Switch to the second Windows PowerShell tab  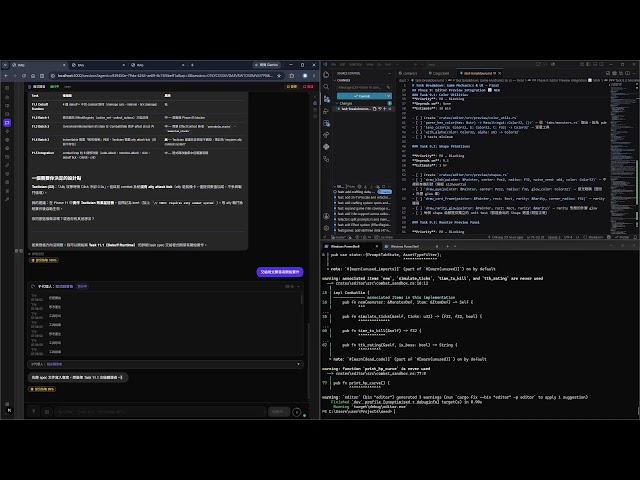click(410, 246)
